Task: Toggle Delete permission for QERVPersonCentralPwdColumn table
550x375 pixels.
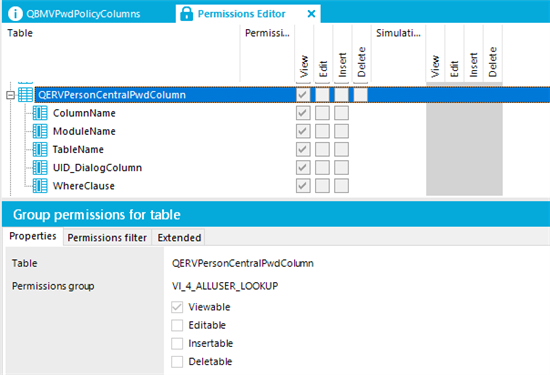Action: (x=361, y=95)
